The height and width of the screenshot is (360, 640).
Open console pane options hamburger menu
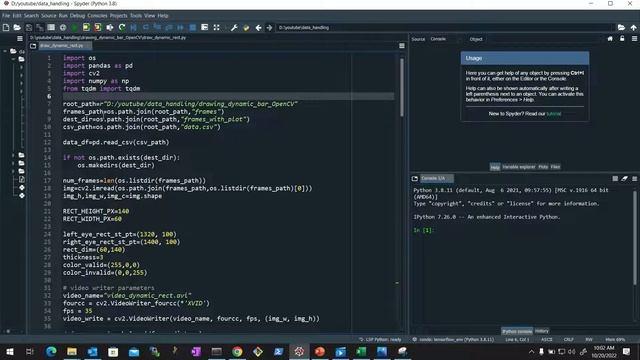pos(634,178)
